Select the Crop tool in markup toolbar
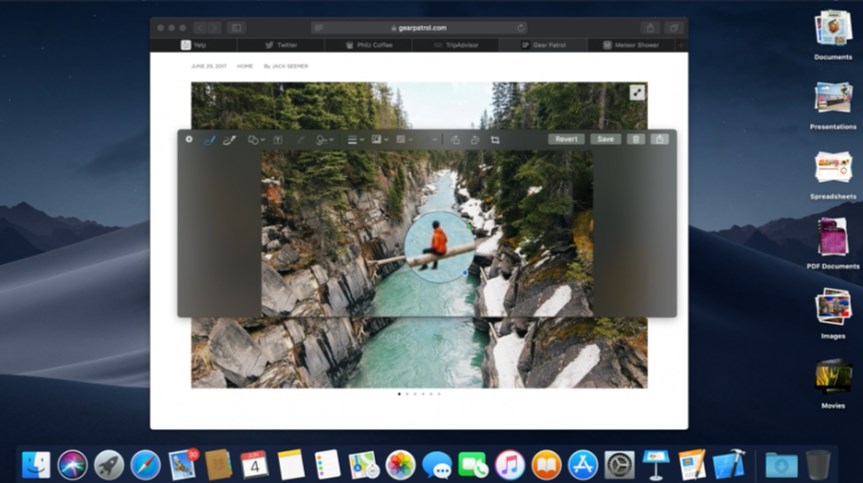This screenshot has height=483, width=863. (x=495, y=140)
